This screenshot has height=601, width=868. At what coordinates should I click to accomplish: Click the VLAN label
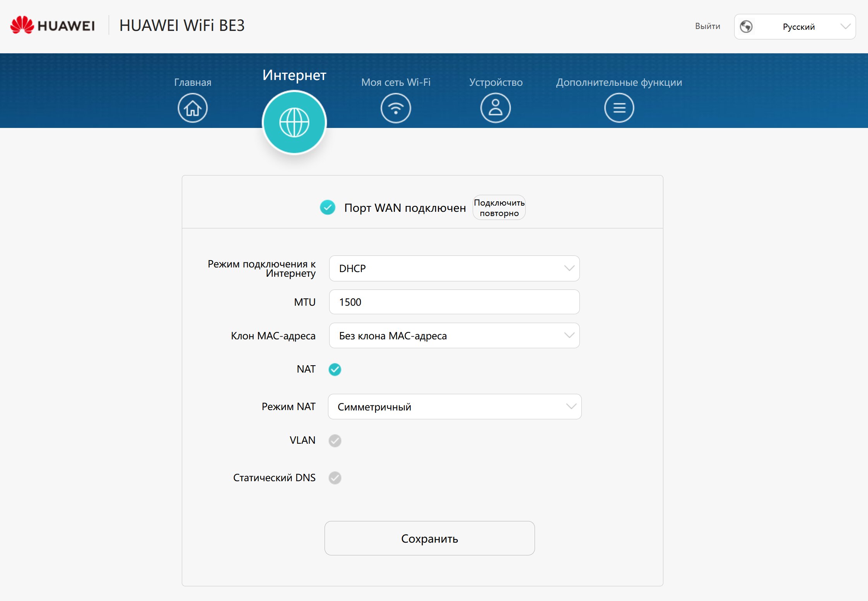point(302,440)
